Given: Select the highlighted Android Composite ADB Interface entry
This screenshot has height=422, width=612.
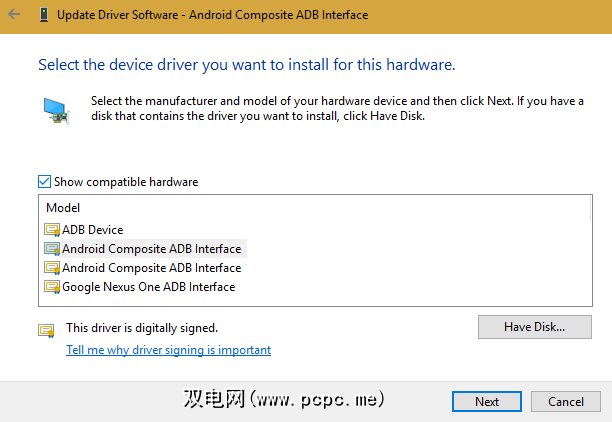Looking at the screenshot, I should click(151, 249).
